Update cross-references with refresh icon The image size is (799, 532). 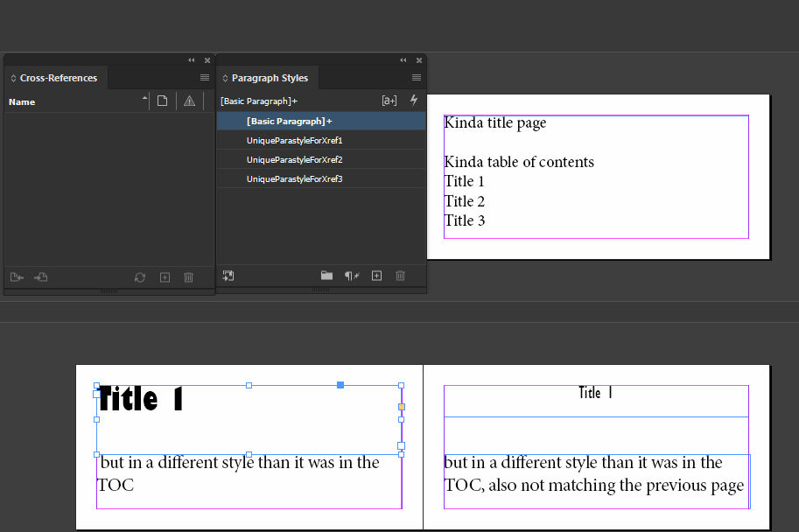(140, 277)
